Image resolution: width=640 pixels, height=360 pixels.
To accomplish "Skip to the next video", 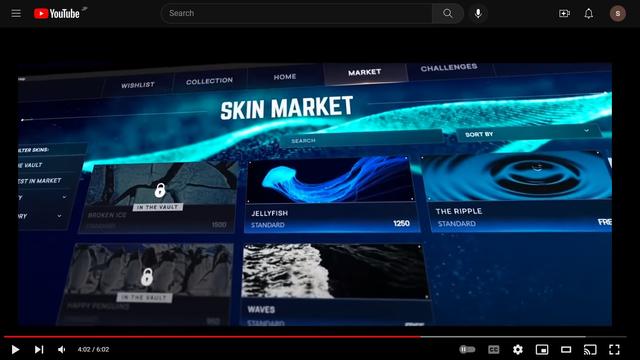I will (39, 349).
